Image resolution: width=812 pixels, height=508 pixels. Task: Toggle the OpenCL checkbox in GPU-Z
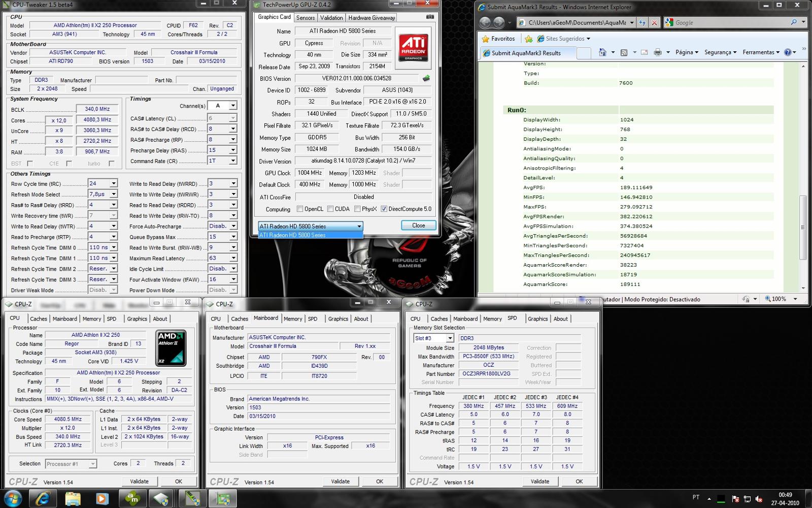pos(300,209)
